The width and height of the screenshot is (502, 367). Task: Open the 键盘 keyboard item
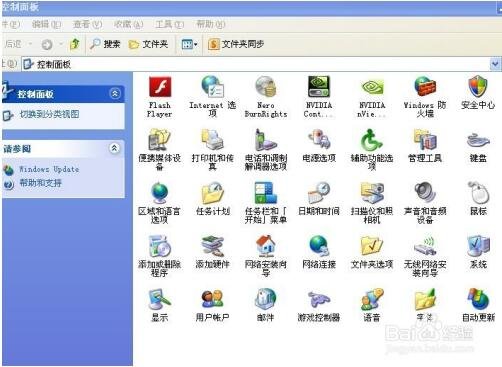478,146
